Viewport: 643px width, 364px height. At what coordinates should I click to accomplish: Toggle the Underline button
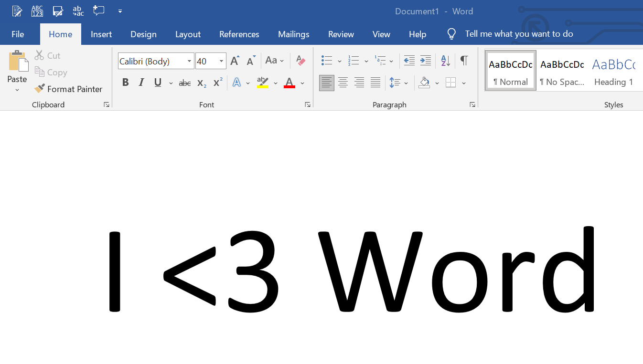157,82
